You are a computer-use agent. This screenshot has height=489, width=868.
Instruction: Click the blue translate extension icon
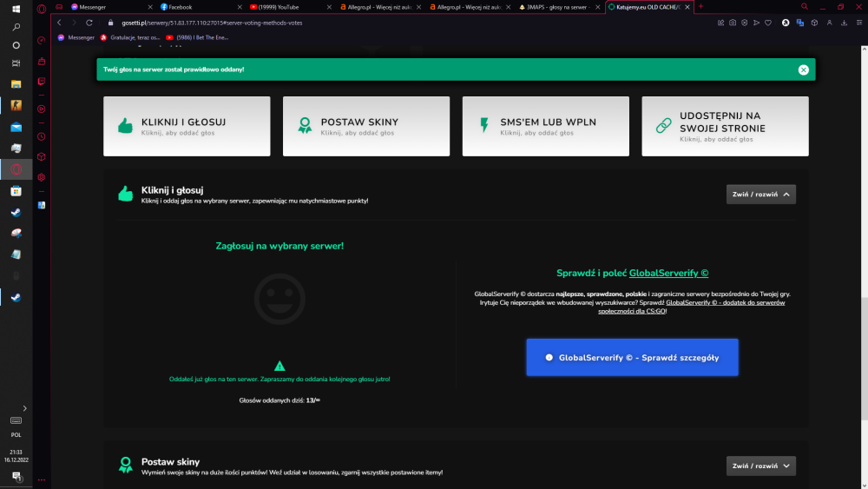pyautogui.click(x=800, y=23)
